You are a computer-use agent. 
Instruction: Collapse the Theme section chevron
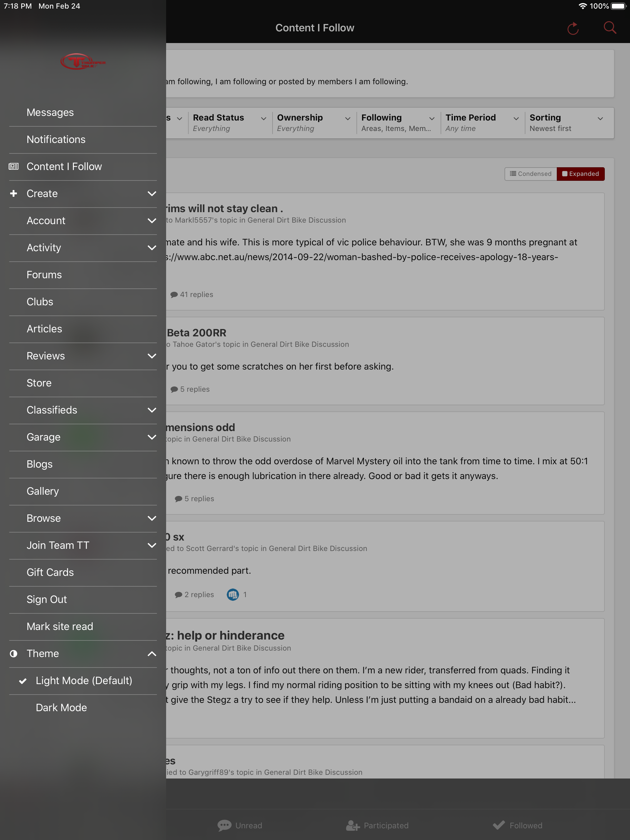(x=152, y=654)
